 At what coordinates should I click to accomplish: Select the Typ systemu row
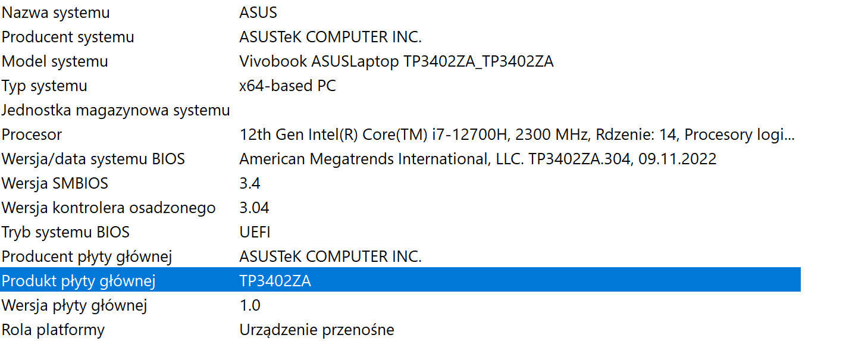pyautogui.click(x=45, y=86)
